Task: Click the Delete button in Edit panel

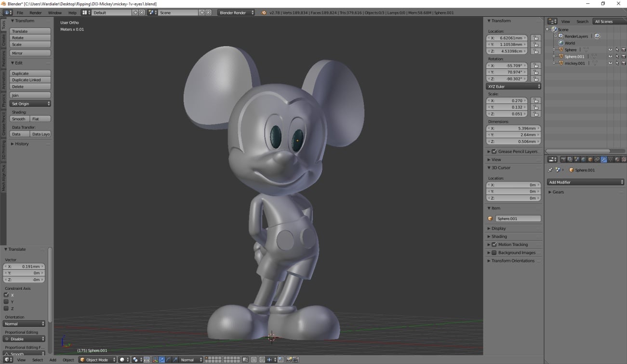Action: 30,87
